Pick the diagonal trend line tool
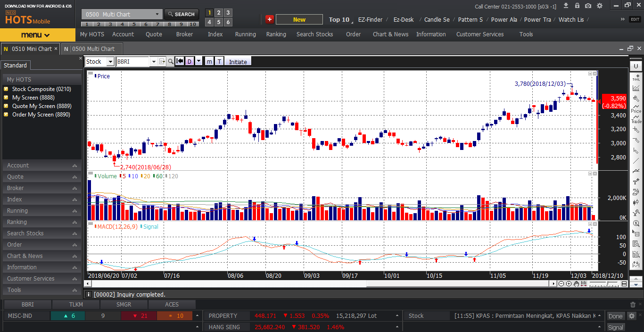Viewport: 644px width, 332px height. click(x=636, y=161)
